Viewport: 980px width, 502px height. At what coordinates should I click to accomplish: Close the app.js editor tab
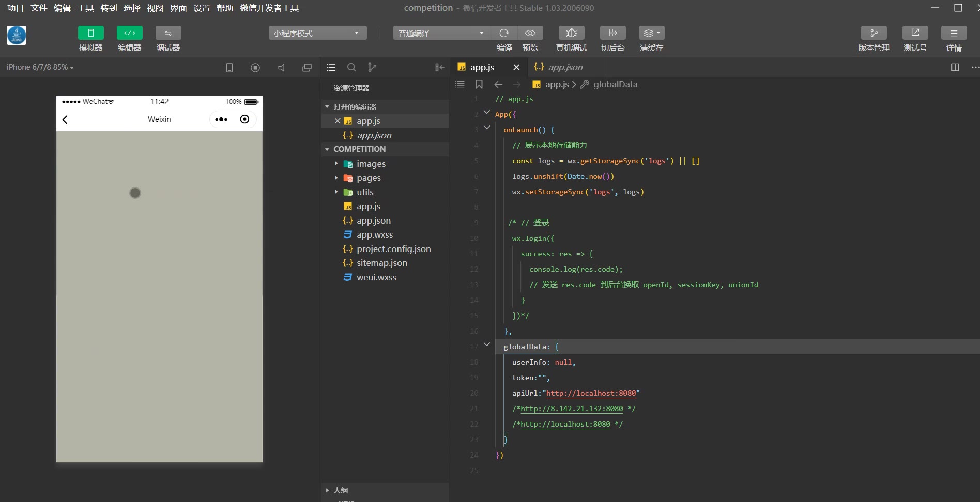pyautogui.click(x=516, y=67)
